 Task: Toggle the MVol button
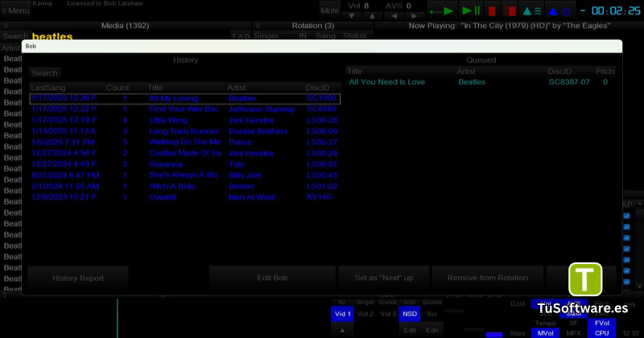click(546, 333)
